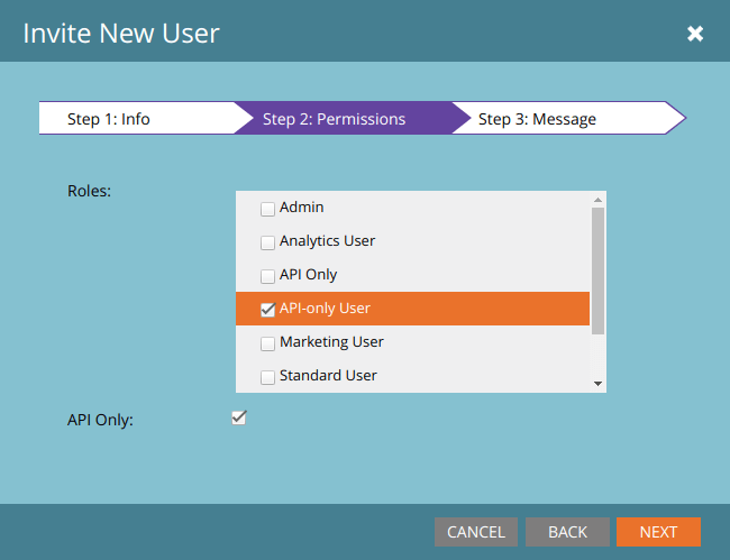The width and height of the screenshot is (730, 560).
Task: Click the roles list scroll down arrow
Action: 598,384
